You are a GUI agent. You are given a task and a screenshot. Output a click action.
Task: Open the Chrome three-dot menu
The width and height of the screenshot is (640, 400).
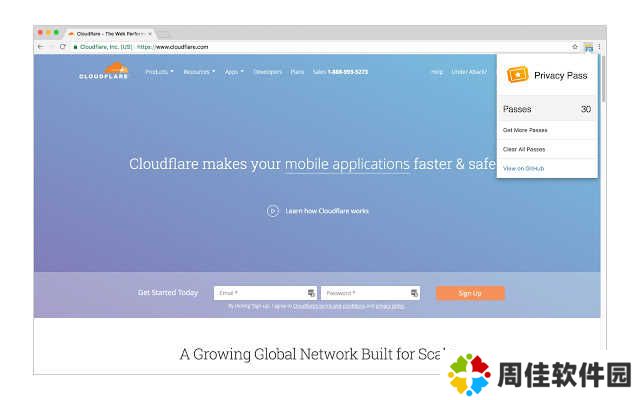point(599,47)
